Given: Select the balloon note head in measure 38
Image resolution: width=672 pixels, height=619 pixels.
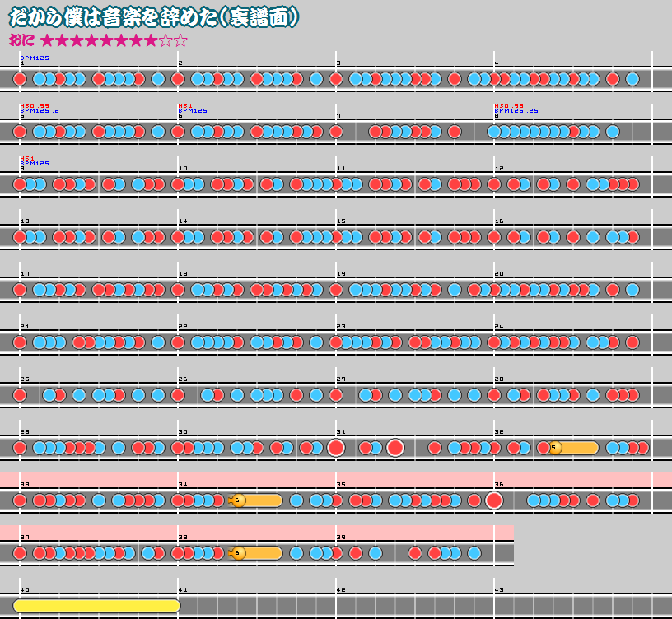Looking at the screenshot, I should 238,553.
